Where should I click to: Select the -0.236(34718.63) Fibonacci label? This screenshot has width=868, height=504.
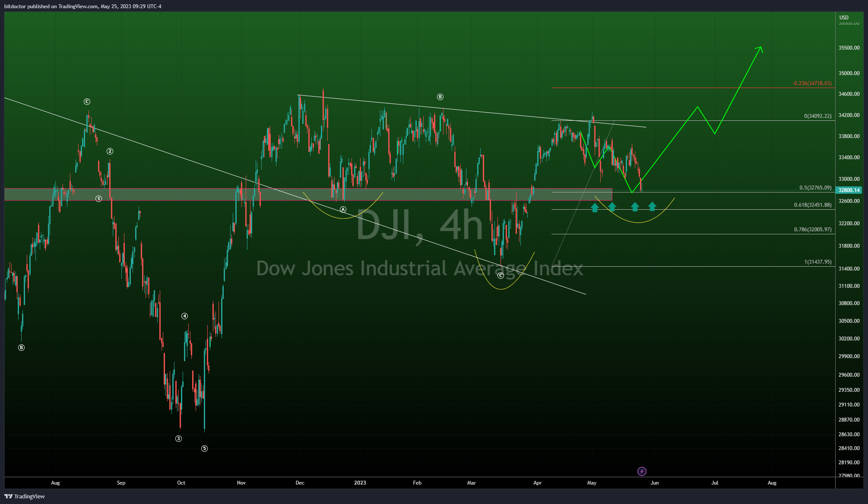click(x=812, y=83)
